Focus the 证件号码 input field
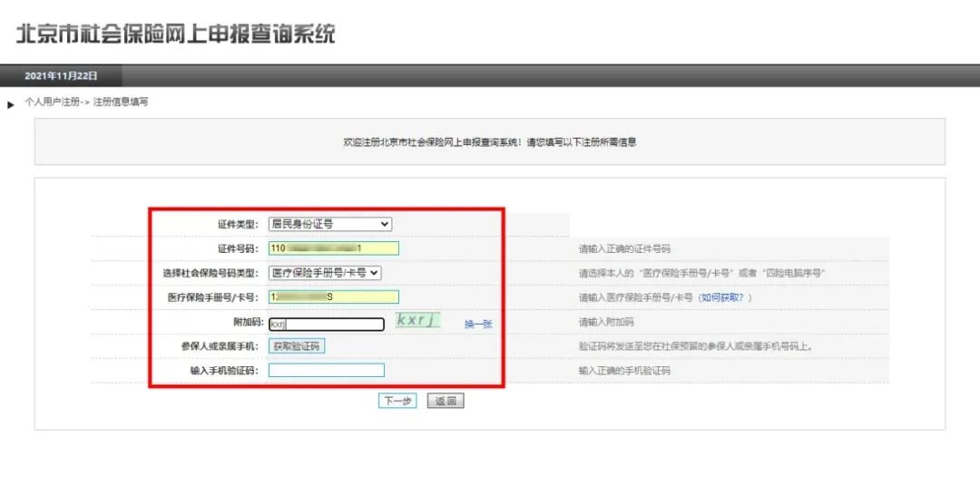980x495 pixels. click(x=333, y=248)
